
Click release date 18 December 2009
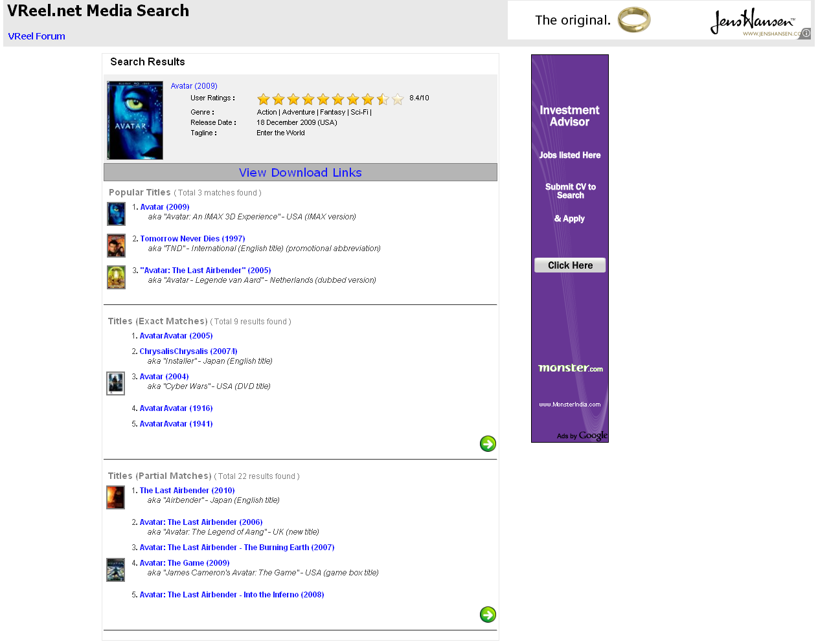pyautogui.click(x=297, y=123)
